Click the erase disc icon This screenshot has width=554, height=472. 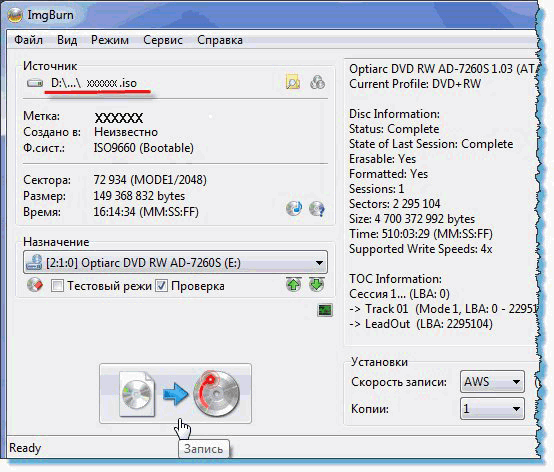point(35,285)
